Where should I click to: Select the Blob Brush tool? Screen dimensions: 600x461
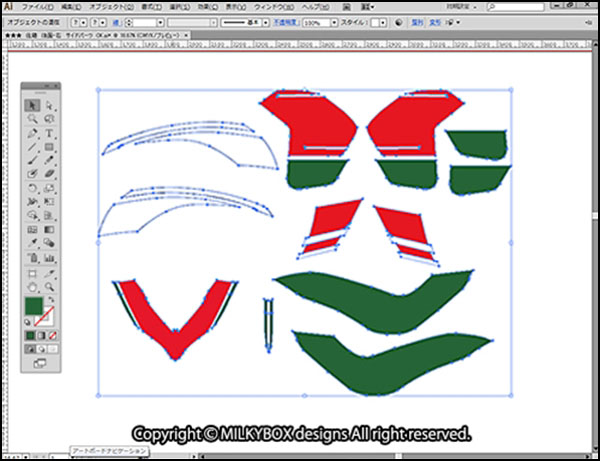[x=32, y=174]
